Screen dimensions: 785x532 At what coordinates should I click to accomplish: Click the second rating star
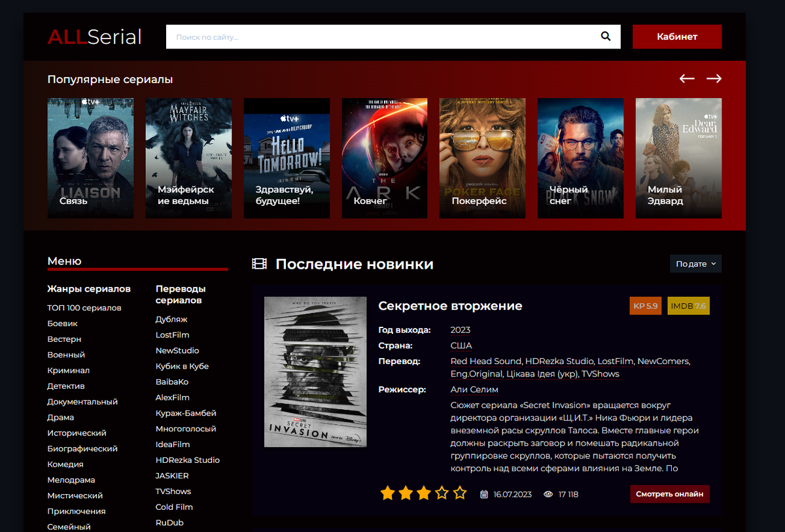pos(406,493)
